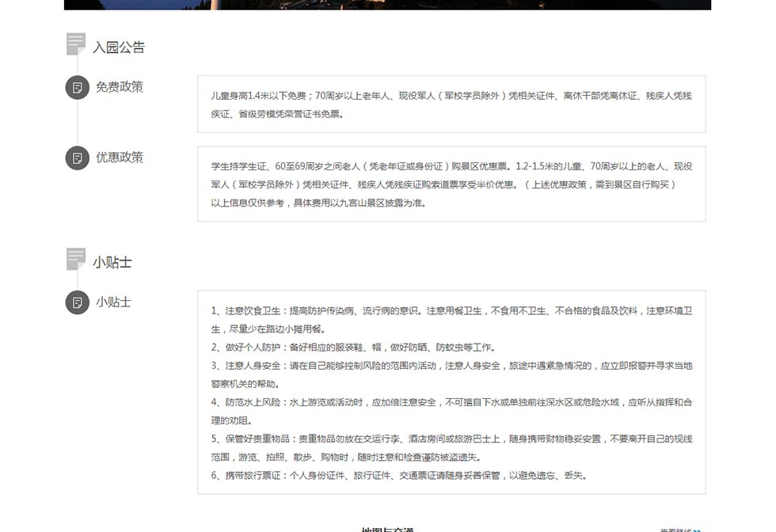Click tip 4 starting 防范水上风险
776x532 pixels.
451,402
